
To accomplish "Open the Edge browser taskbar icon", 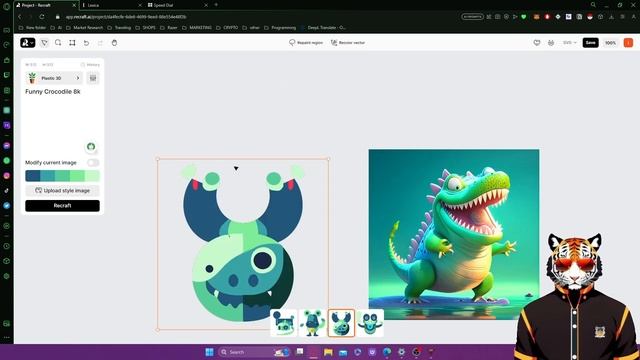I will (387, 352).
